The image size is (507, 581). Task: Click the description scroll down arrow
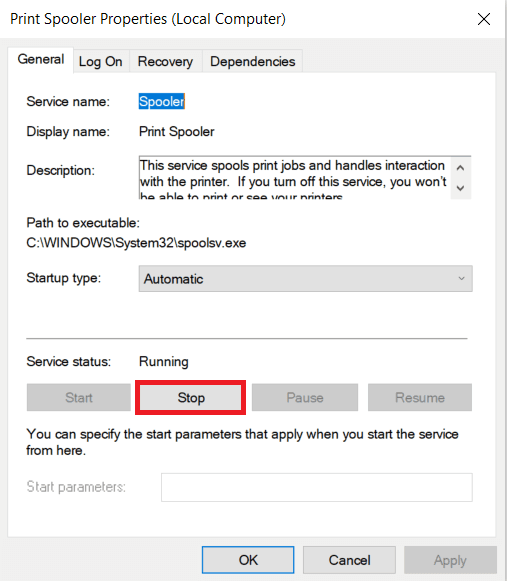[460, 188]
